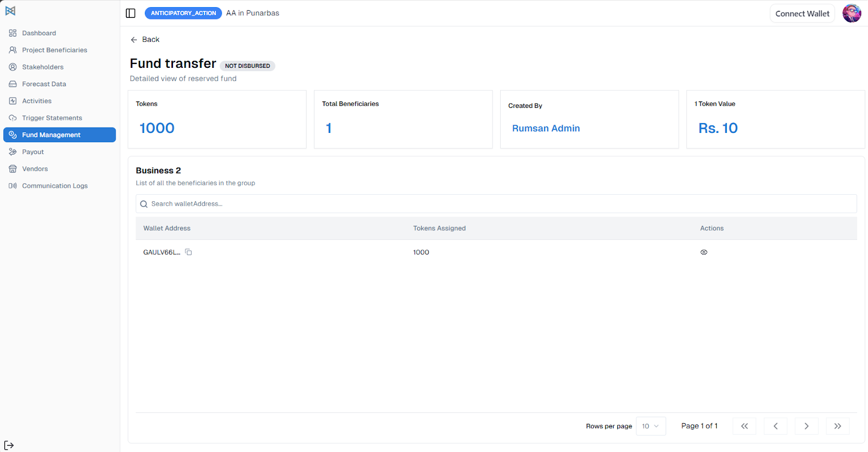Click 'Detailed view of reserved fund' subtitle
The width and height of the screenshot is (868, 452).
click(x=183, y=79)
